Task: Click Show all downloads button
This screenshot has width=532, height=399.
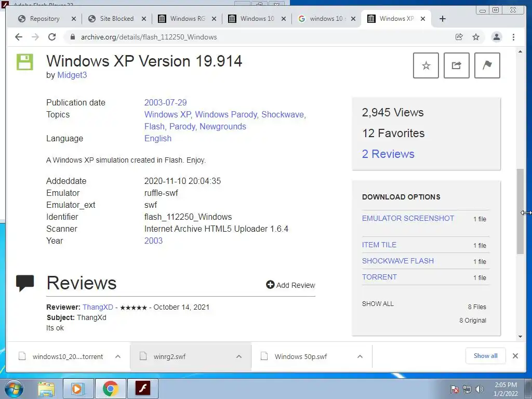Action: [486, 355]
